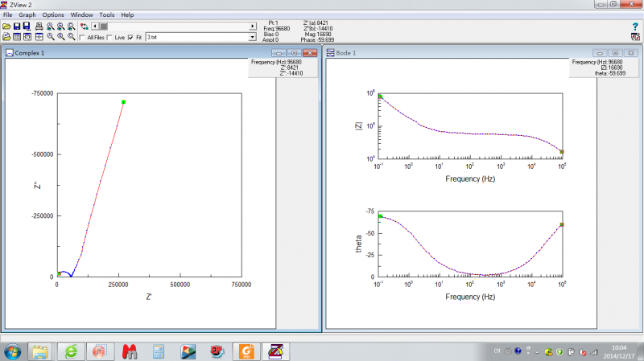
Task: Click the open file folder icon
Action: 6,27
